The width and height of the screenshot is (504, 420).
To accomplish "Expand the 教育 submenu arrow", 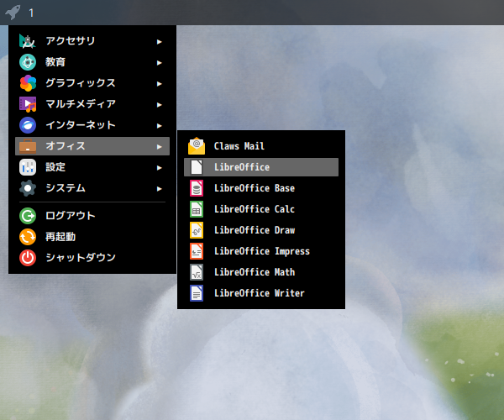I will 159,63.
